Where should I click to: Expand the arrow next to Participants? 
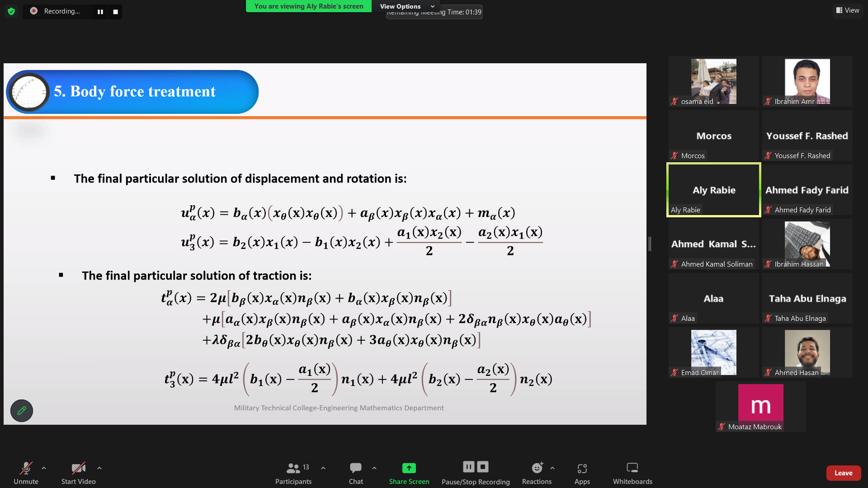click(x=323, y=468)
